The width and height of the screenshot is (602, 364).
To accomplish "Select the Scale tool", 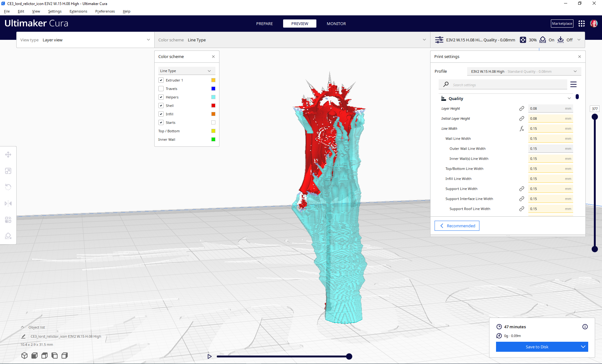I will 8,171.
